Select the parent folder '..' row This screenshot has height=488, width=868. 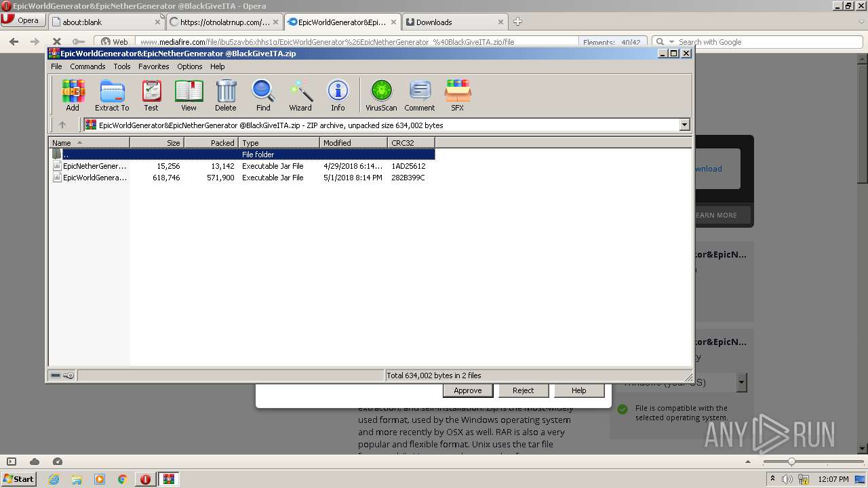[x=243, y=155]
